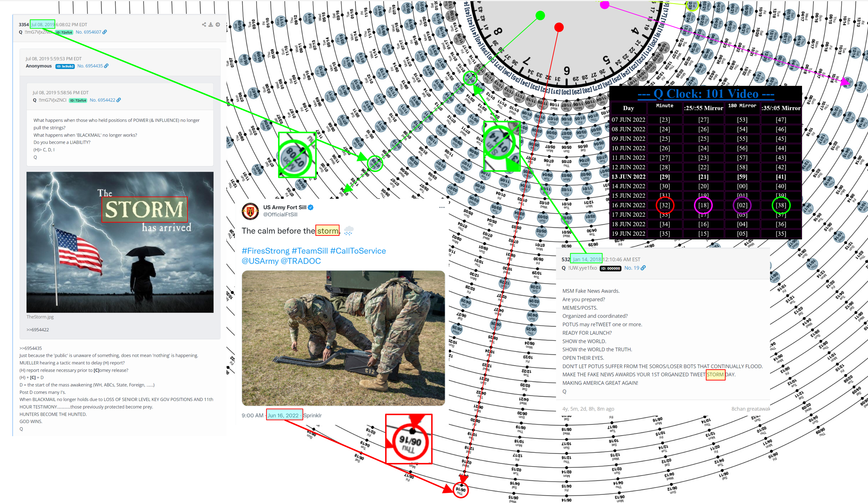868x503 pixels.
Task: Click the 19 JUN 2022 table row day
Action: (628, 234)
